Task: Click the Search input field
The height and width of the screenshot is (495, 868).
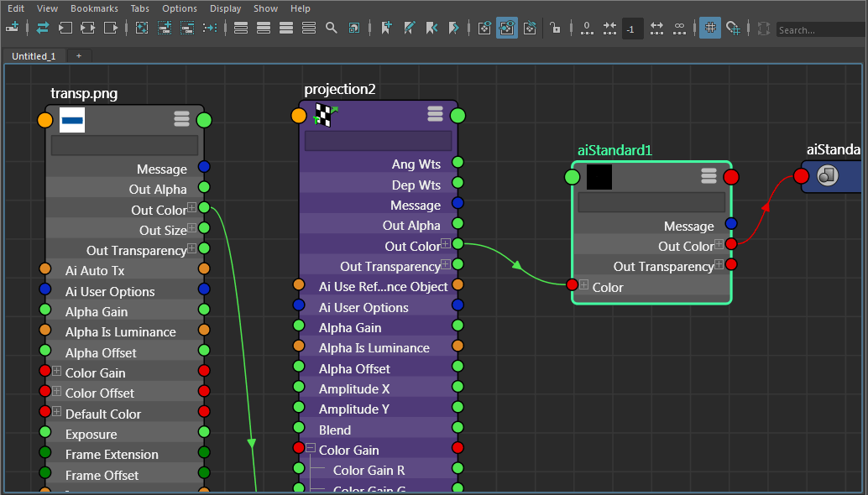Action: [819, 30]
